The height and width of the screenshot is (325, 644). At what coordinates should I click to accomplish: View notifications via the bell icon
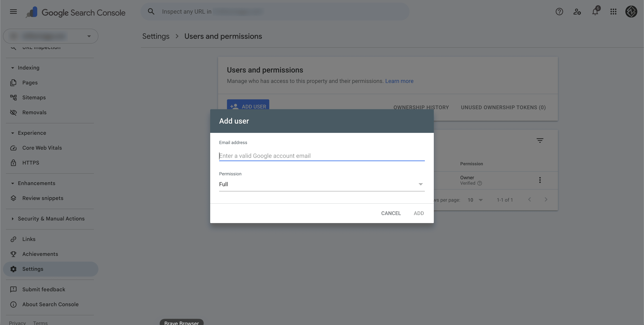pyautogui.click(x=595, y=12)
